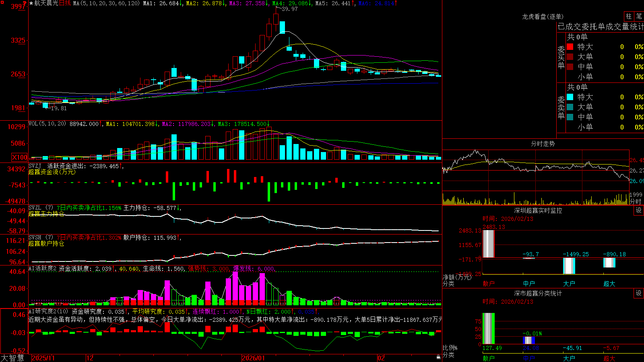This screenshot has width=644, height=362.
Task: Click the 爆发线: 6.000 label
Action: [x=254, y=269]
